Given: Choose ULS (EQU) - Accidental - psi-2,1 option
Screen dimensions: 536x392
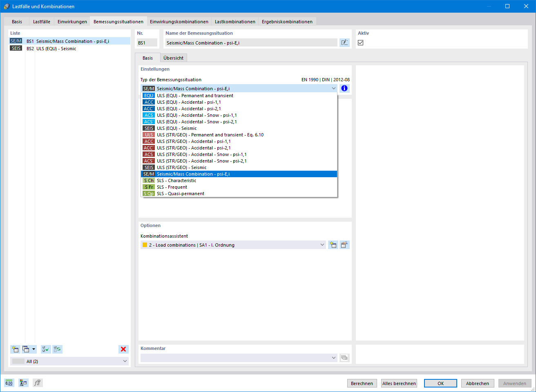Looking at the screenshot, I should tap(239, 109).
